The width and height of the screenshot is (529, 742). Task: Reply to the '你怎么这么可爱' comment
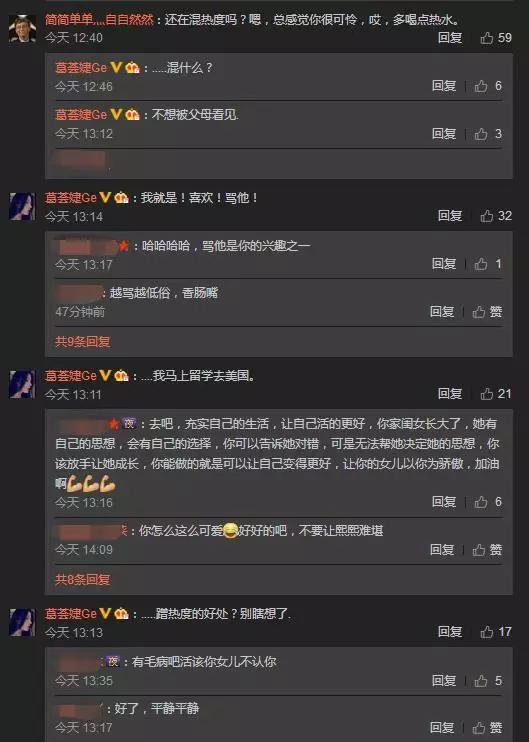click(442, 550)
